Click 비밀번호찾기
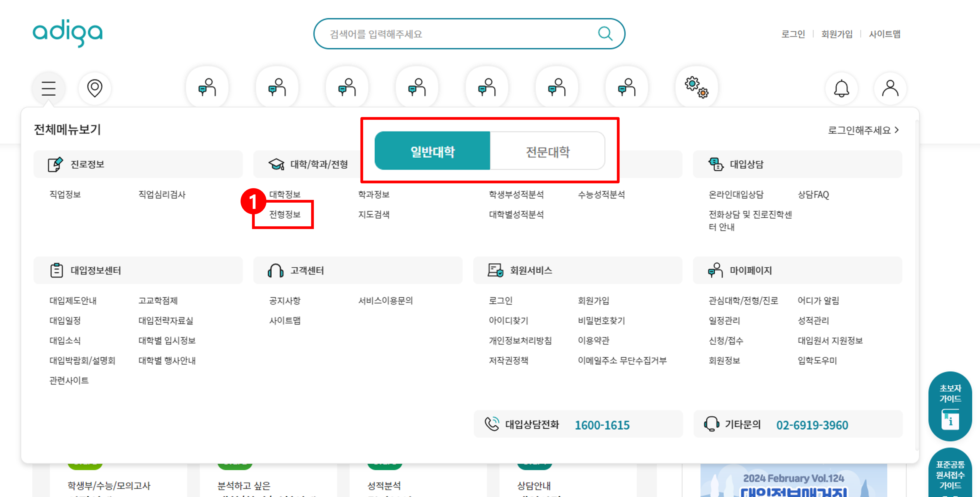The image size is (980, 497). pyautogui.click(x=601, y=321)
